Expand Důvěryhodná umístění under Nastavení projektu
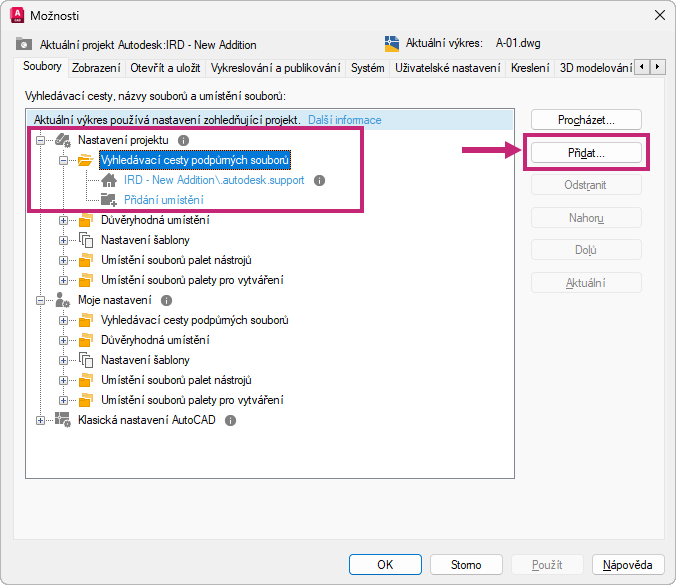 click(x=63, y=220)
